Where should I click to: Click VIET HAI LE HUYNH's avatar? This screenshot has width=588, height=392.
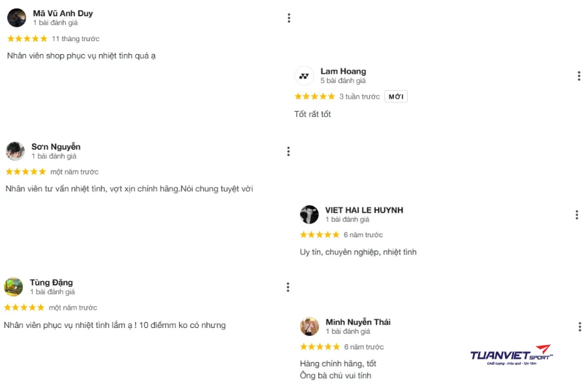point(309,214)
